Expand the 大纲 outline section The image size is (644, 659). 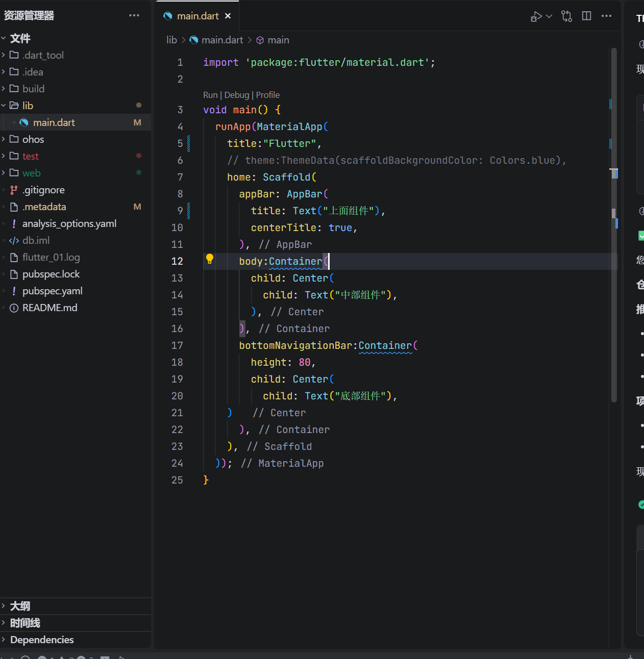click(x=76, y=606)
